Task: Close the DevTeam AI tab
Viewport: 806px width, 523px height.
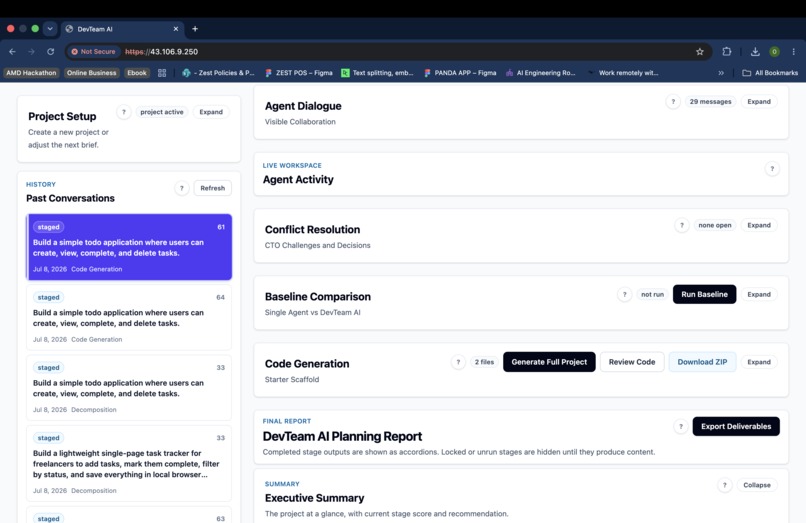Action: click(x=176, y=29)
